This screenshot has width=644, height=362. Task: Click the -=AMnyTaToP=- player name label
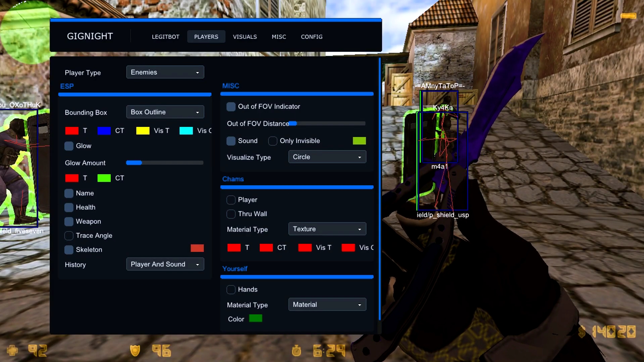pyautogui.click(x=440, y=86)
